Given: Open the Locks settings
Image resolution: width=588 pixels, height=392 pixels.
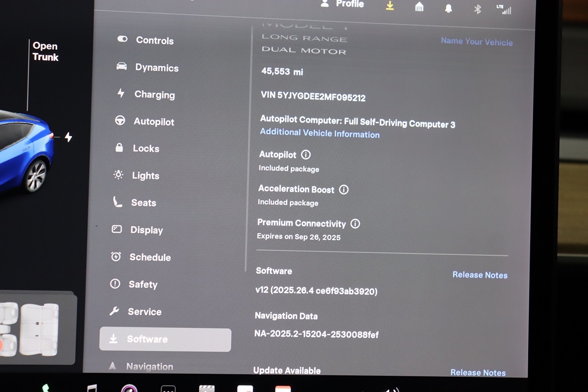Looking at the screenshot, I should (137, 148).
